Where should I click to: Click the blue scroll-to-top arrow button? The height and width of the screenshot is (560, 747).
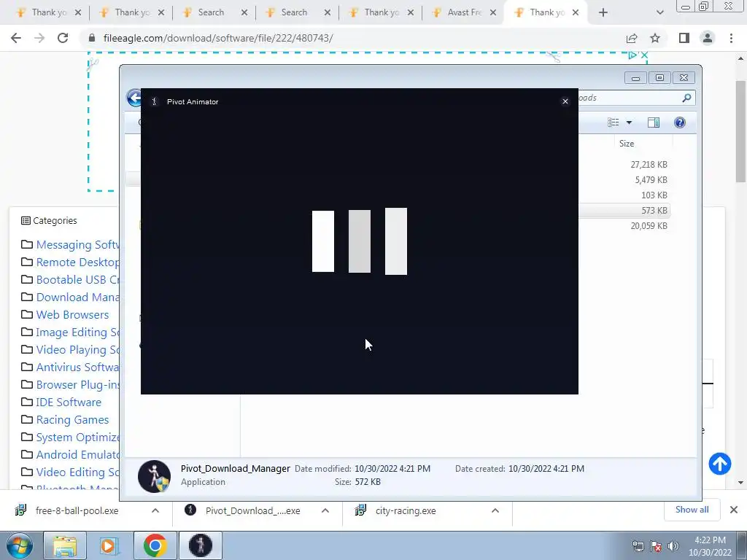(x=719, y=464)
